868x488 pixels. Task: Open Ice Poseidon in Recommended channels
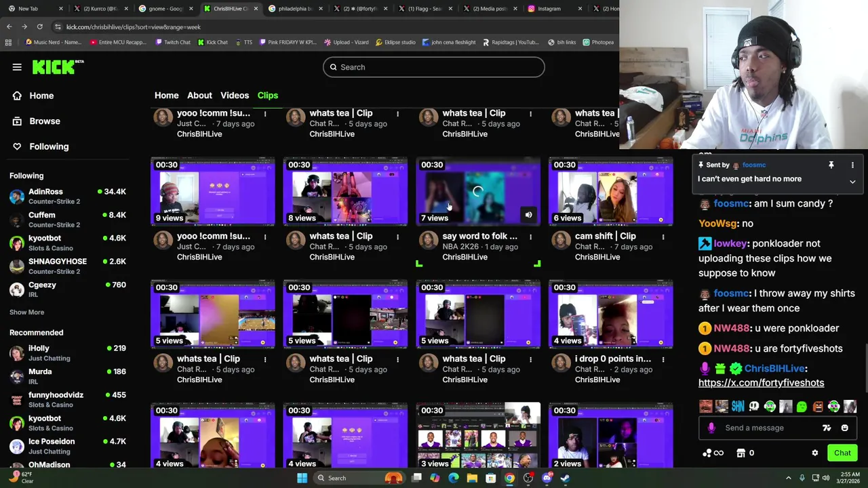tap(68, 446)
